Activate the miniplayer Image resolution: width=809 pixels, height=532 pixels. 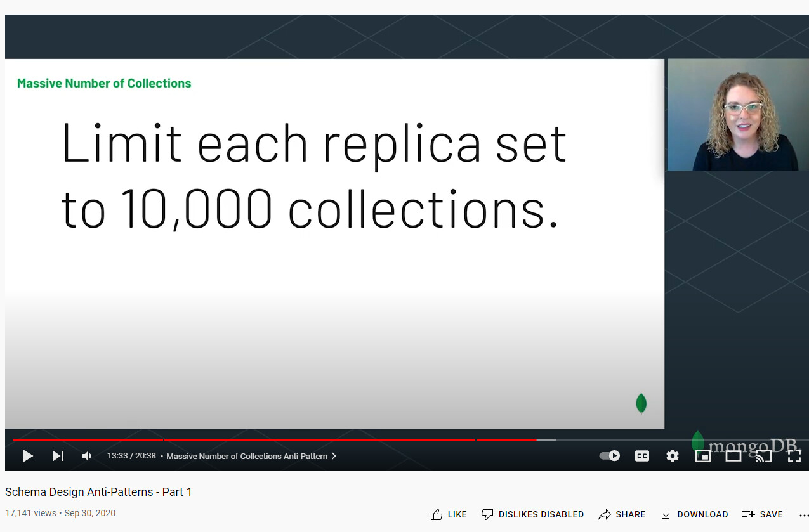tap(703, 456)
